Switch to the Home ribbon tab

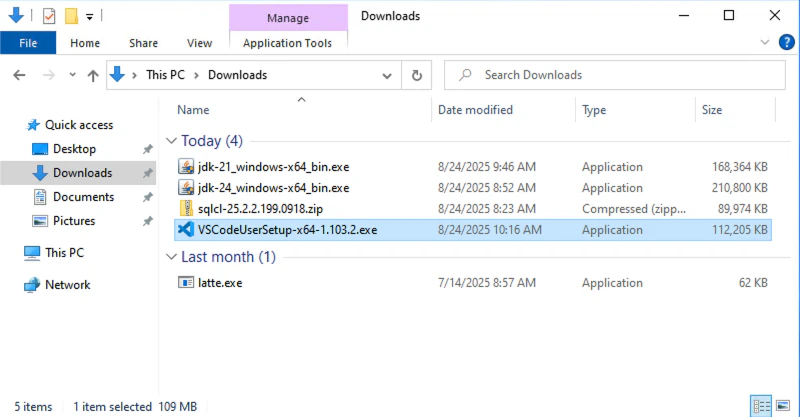85,43
